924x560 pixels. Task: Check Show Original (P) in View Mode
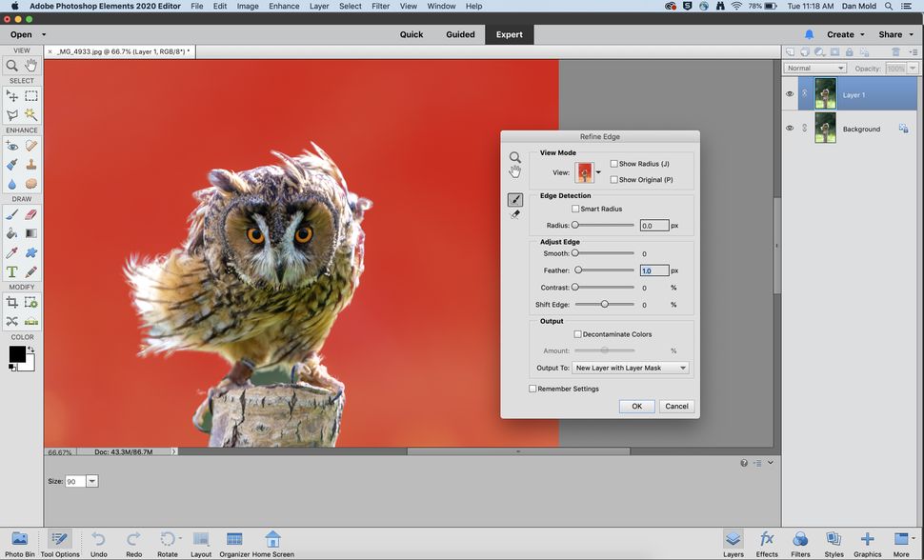tap(615, 179)
